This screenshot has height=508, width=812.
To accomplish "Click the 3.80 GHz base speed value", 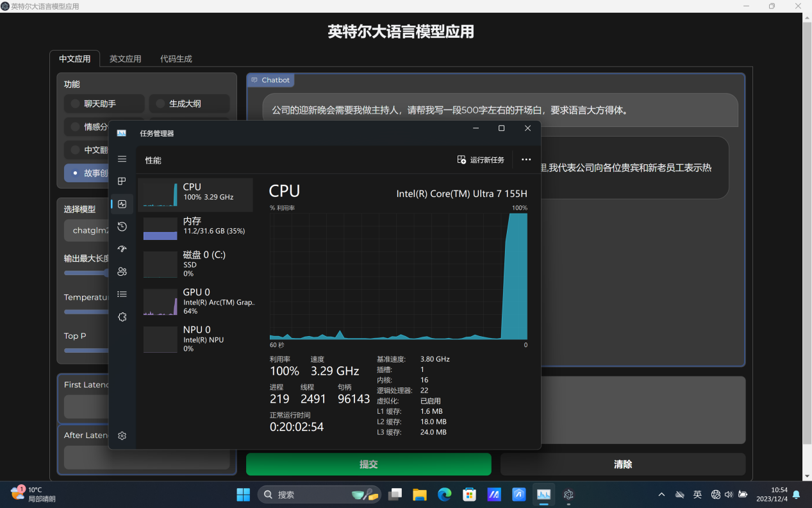I will [435, 359].
